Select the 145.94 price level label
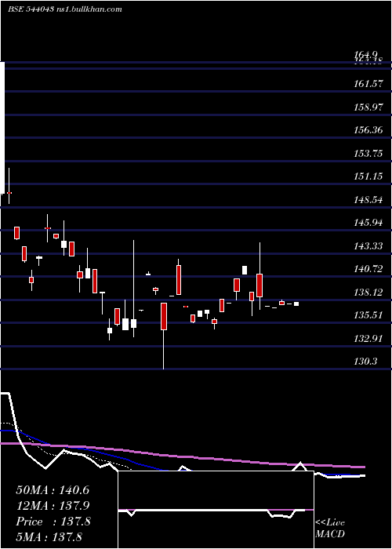 (x=368, y=223)
